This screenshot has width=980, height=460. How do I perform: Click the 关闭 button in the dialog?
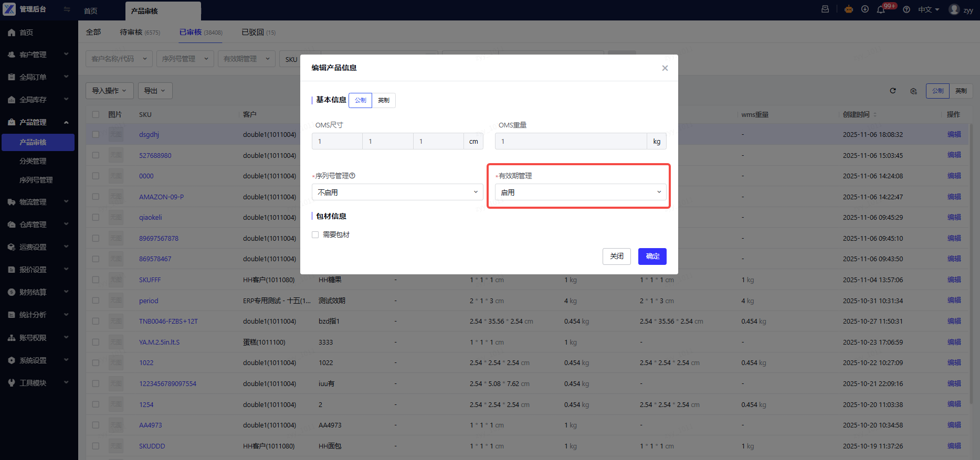coord(617,256)
